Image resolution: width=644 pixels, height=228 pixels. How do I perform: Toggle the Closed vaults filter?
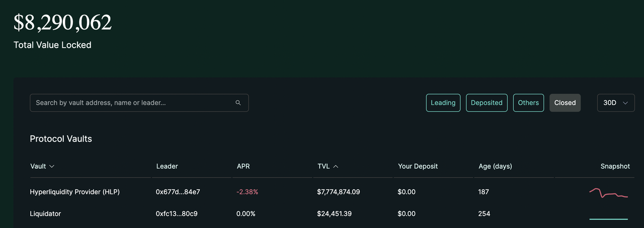point(565,103)
